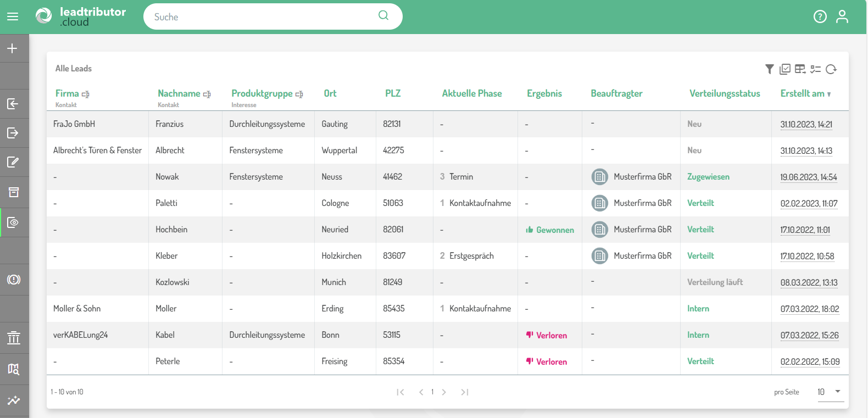
Task: Click the Verteilungsstatus column header
Action: (x=725, y=93)
